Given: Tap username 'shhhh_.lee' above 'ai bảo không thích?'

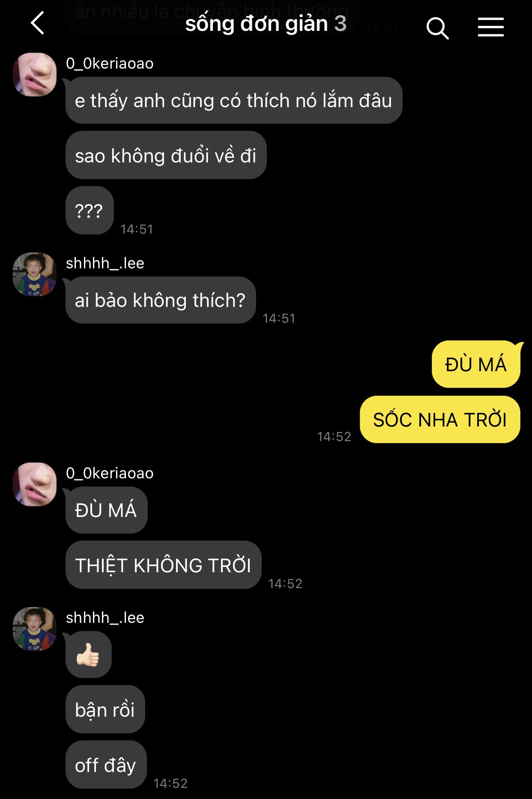Looking at the screenshot, I should click(105, 263).
